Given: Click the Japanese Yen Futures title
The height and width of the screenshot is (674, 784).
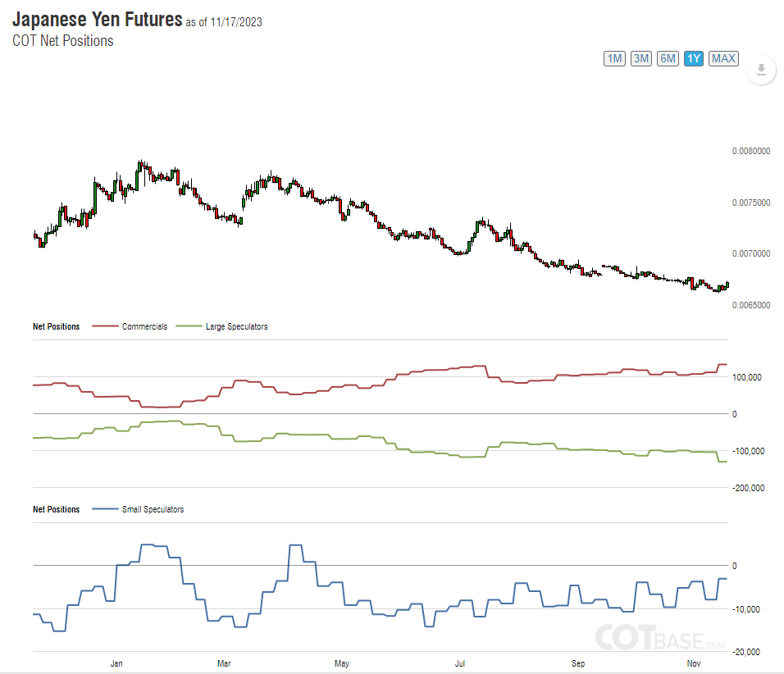Looking at the screenshot, I should 97,19.
